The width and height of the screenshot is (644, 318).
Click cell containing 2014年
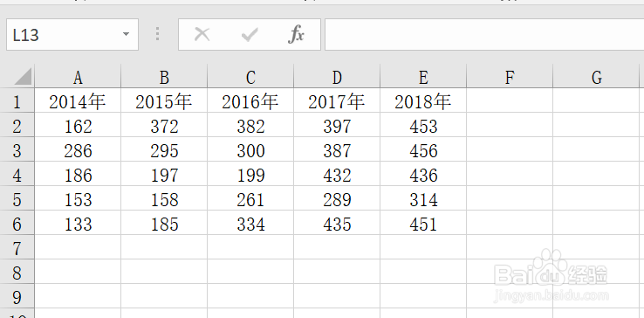78,100
